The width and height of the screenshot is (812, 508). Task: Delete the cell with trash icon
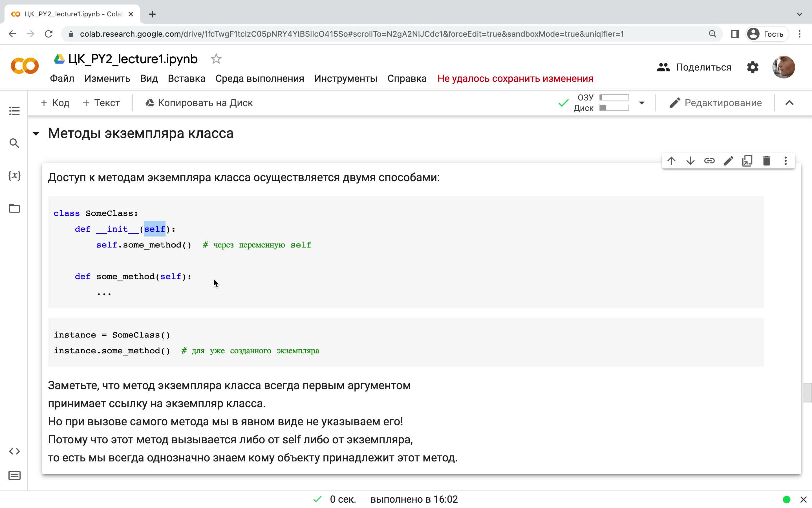[x=766, y=161]
